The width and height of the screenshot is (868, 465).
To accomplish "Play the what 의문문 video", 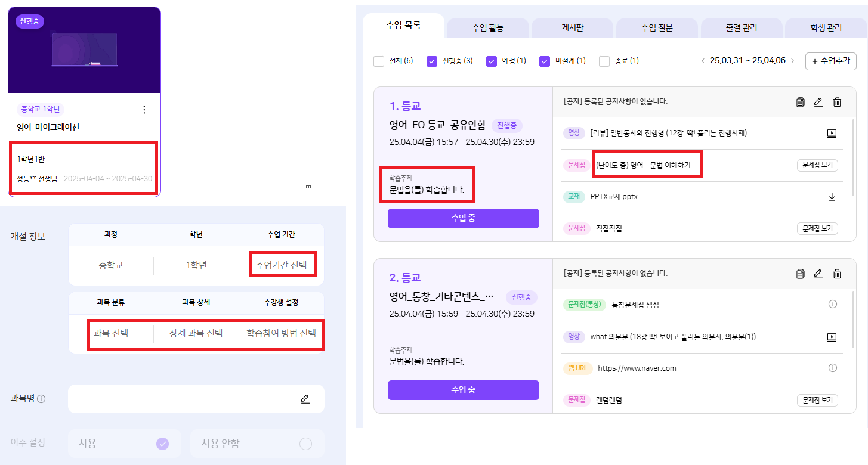I will click(x=832, y=337).
